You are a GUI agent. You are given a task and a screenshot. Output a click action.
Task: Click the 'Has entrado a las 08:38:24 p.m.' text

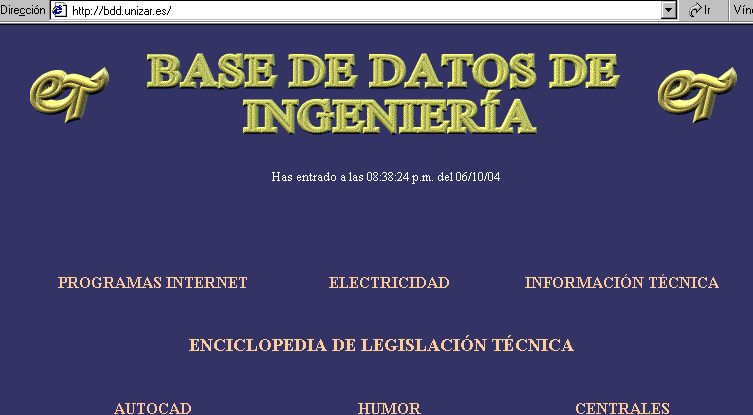click(x=353, y=177)
